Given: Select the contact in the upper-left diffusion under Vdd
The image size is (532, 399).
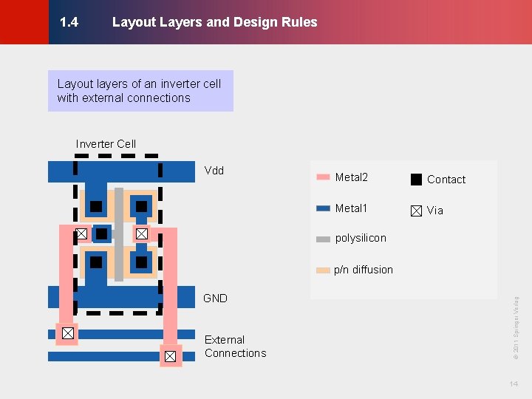Looking at the screenshot, I should click(96, 206).
